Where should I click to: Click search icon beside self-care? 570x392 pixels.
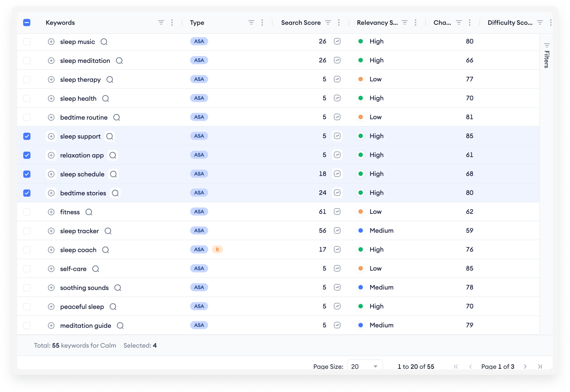[96, 269]
